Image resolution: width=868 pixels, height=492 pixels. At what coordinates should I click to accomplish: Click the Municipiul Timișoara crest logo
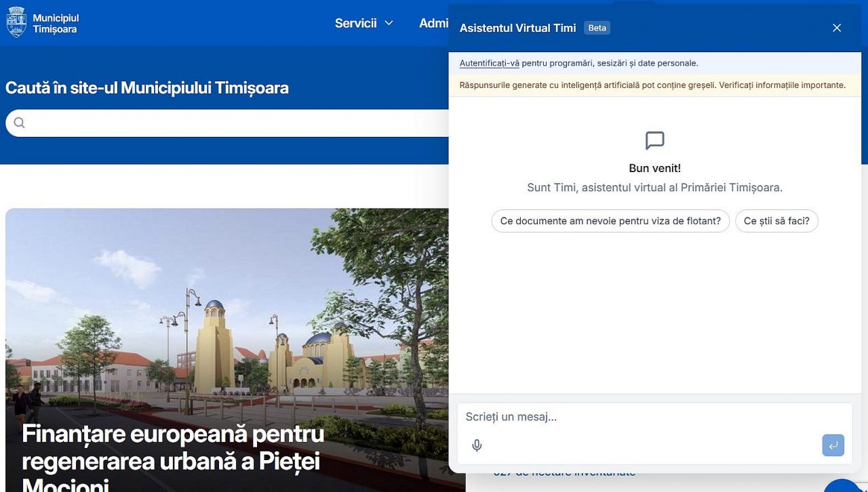(16, 22)
